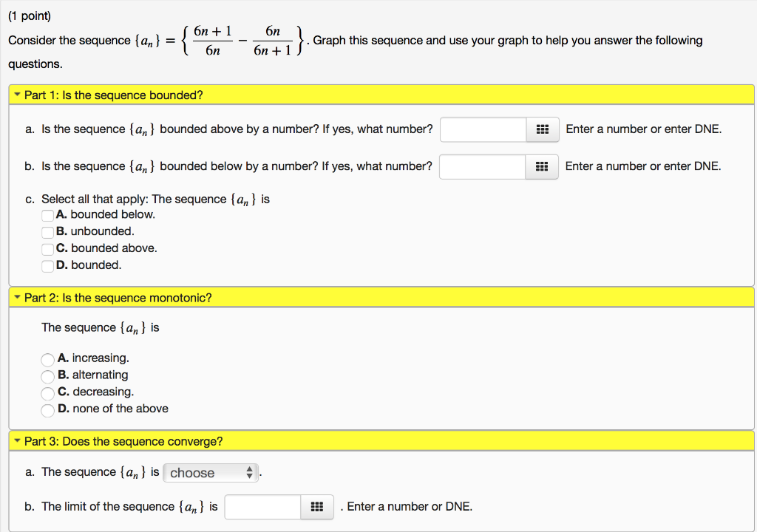The image size is (757, 532).
Task: Check option D. bounded
Action: click(x=47, y=266)
